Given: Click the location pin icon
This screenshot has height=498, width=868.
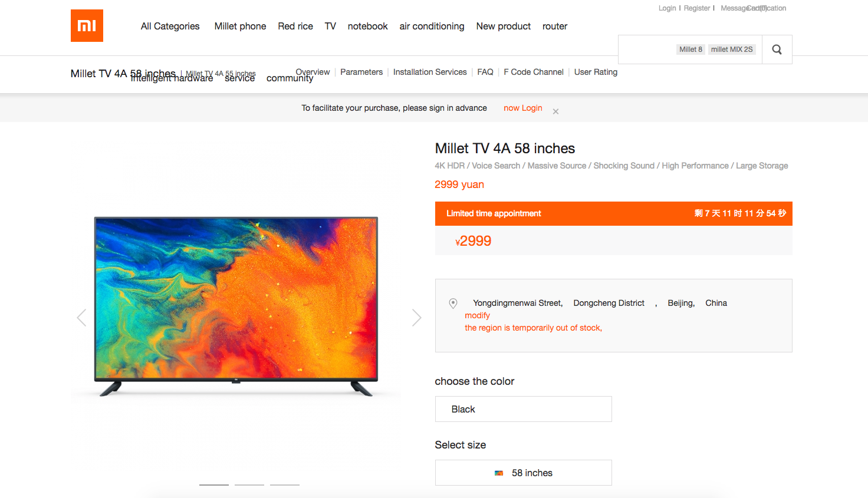Looking at the screenshot, I should tap(453, 304).
